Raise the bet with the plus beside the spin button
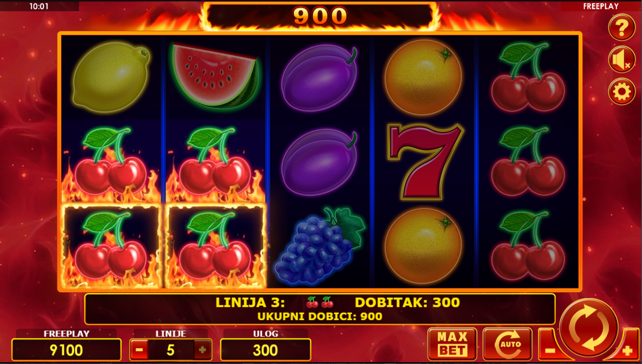Viewport: 642px width, 364px height. tap(626, 351)
